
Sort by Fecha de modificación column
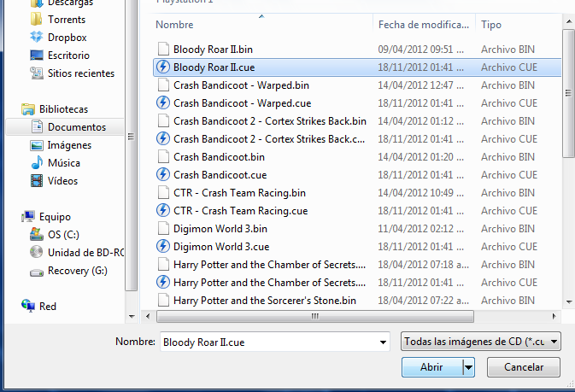click(424, 25)
